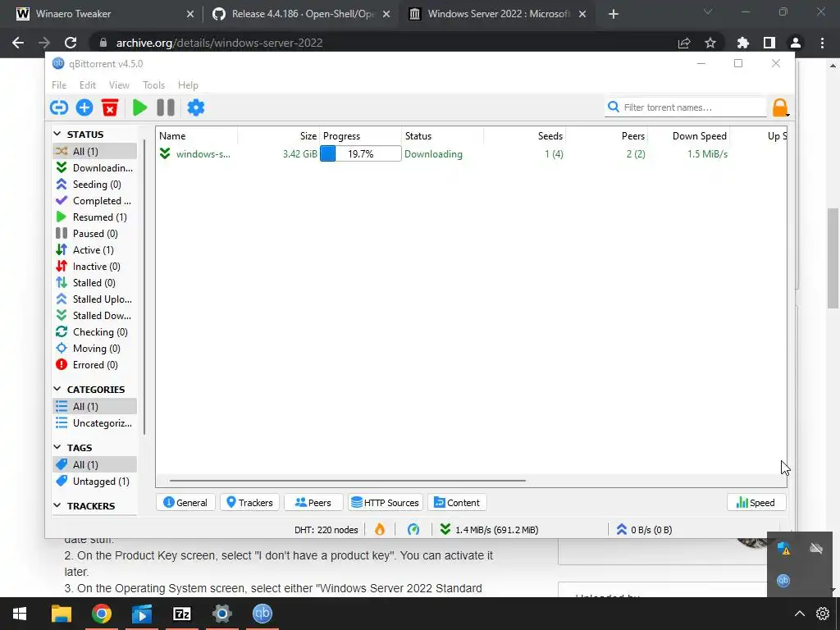Select the Untagged (1) filter

95,482
